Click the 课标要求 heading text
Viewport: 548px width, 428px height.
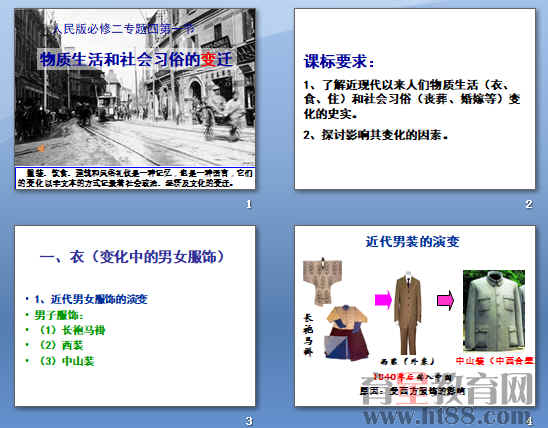click(x=339, y=61)
